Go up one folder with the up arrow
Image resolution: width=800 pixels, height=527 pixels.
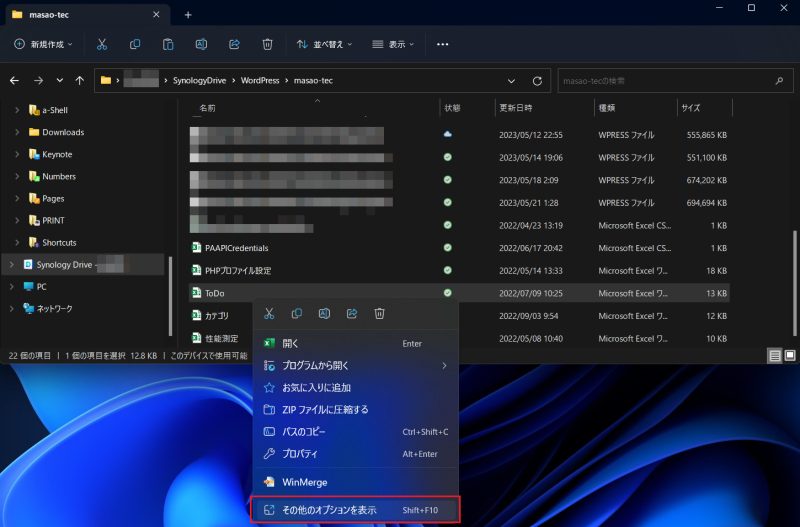click(x=80, y=81)
